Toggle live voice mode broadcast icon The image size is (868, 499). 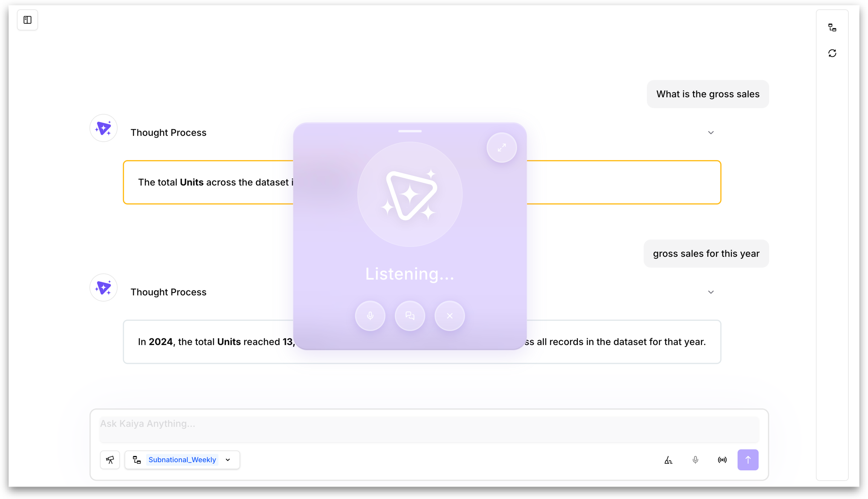coord(722,460)
